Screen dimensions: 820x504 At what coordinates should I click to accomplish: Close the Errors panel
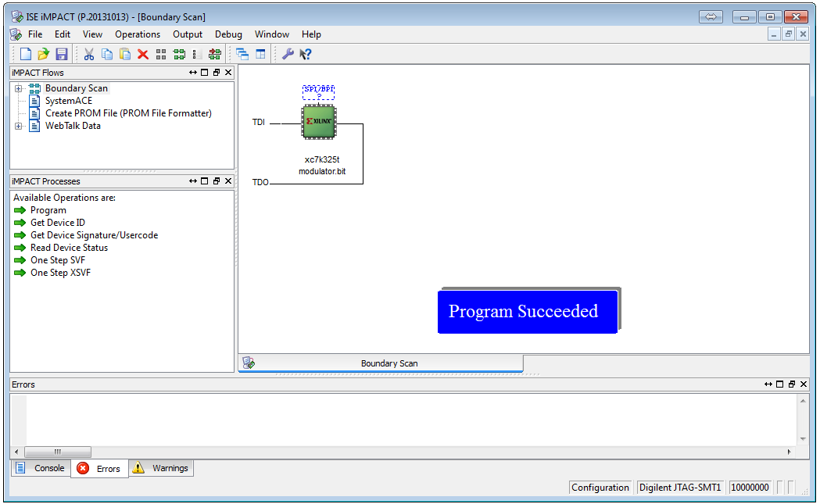[804, 384]
